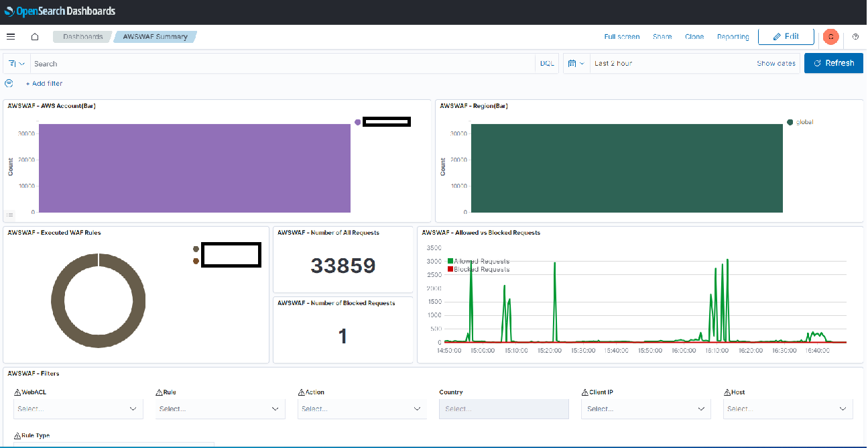The image size is (868, 448).
Task: Click the AWSWAF Summary breadcrumb
Action: click(156, 37)
